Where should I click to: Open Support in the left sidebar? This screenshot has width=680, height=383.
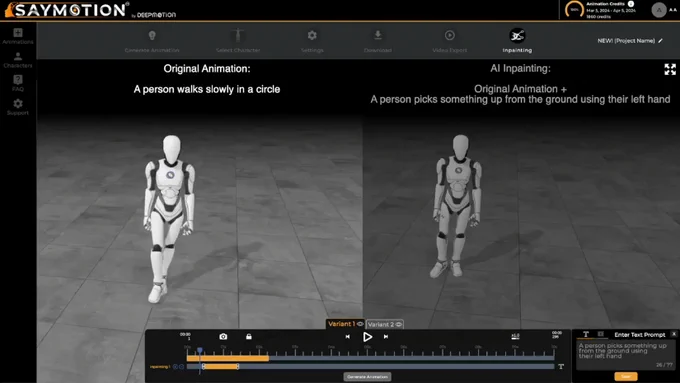pos(18,107)
